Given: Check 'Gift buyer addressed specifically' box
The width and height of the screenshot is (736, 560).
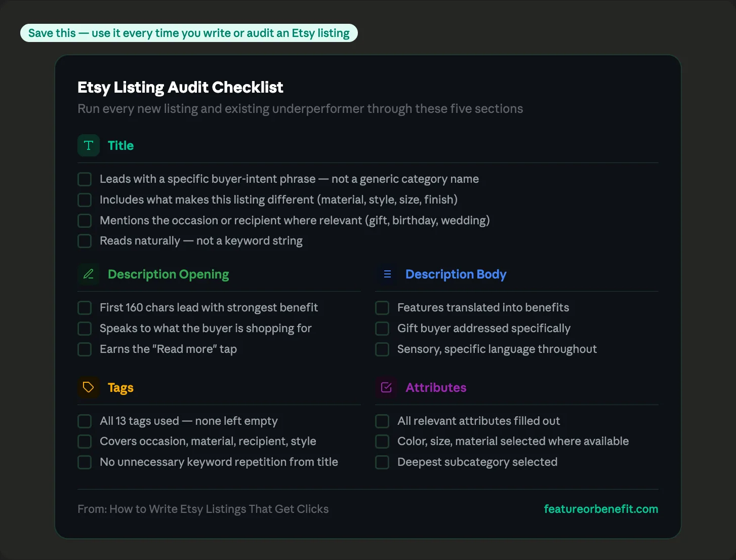Looking at the screenshot, I should click(x=382, y=329).
